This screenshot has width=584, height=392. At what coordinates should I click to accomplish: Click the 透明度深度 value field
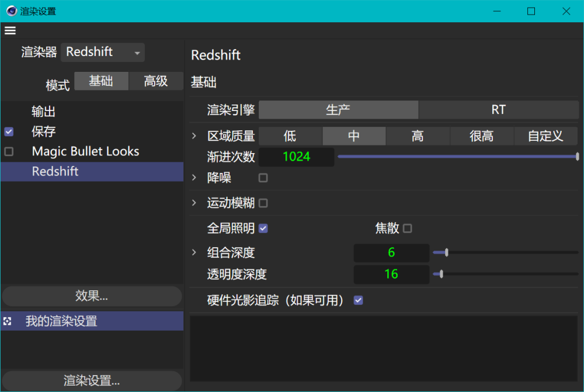click(x=391, y=274)
